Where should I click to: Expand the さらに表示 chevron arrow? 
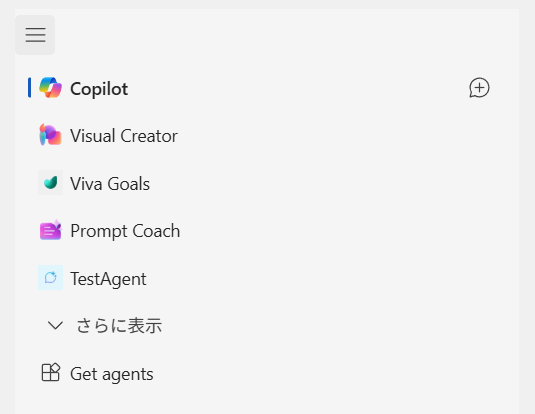(55, 325)
